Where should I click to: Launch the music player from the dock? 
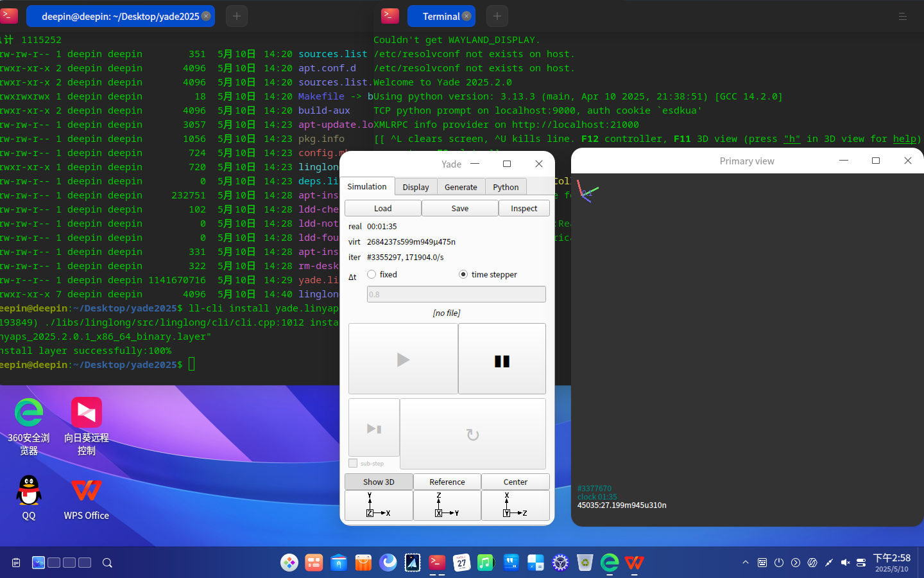coord(485,563)
